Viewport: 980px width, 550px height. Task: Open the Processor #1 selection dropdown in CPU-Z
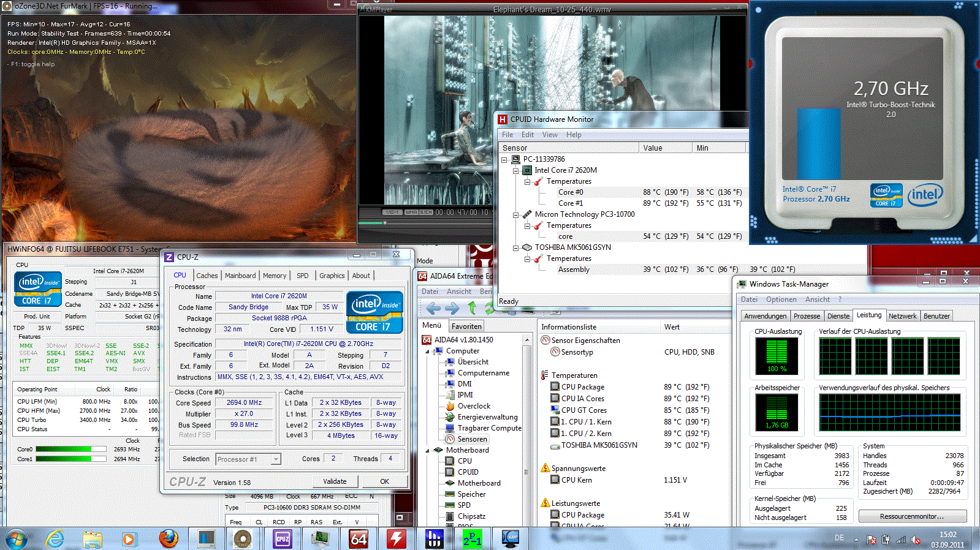(x=276, y=459)
